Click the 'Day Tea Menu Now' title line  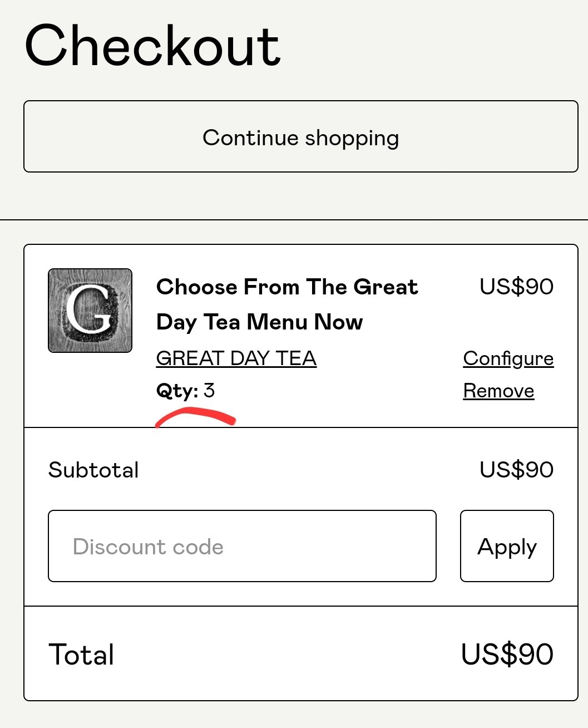[259, 322]
